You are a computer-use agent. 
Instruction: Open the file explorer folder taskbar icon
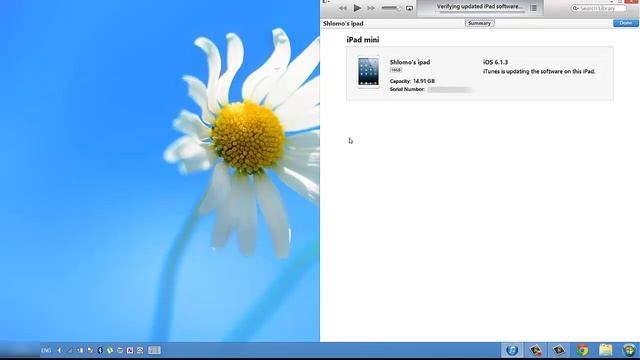click(x=606, y=350)
